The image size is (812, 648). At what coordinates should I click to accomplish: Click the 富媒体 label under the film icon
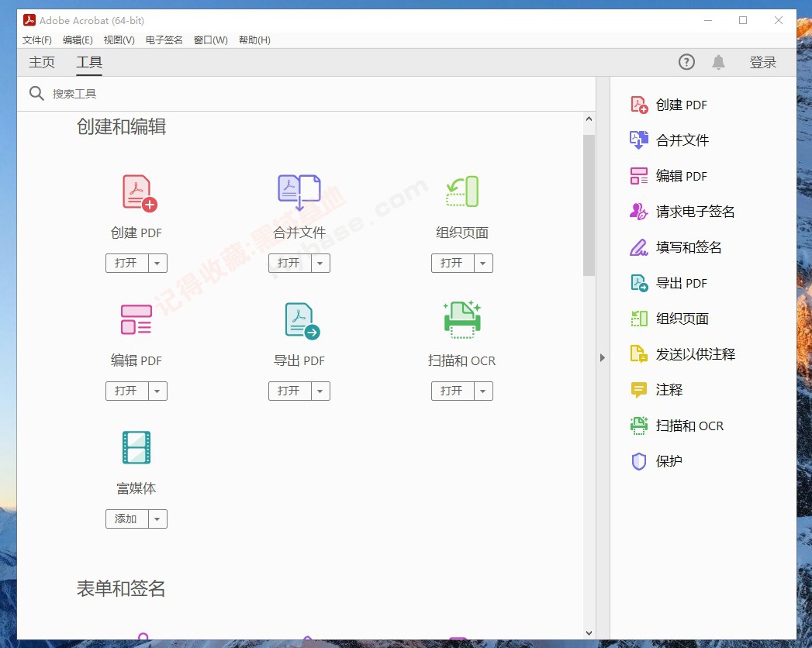(136, 488)
